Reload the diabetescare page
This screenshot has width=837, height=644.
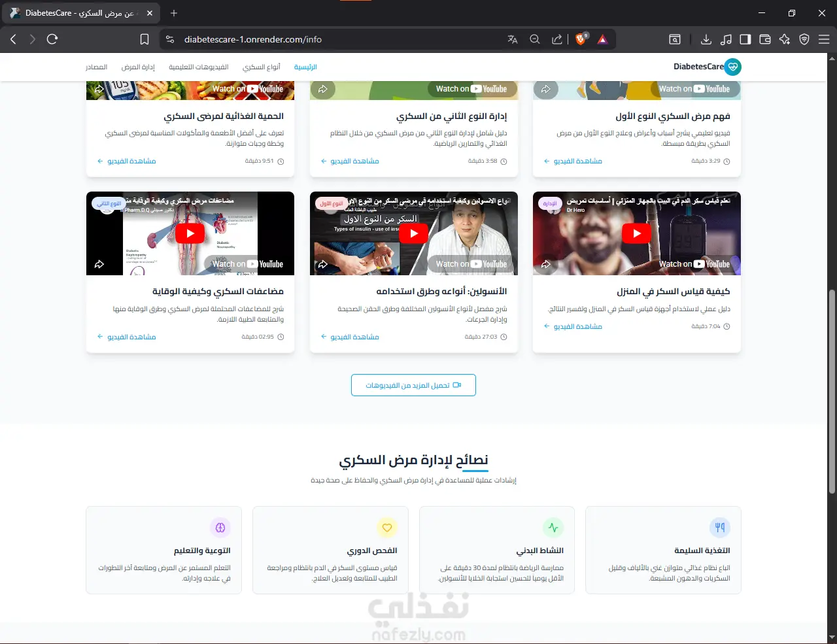coord(52,39)
